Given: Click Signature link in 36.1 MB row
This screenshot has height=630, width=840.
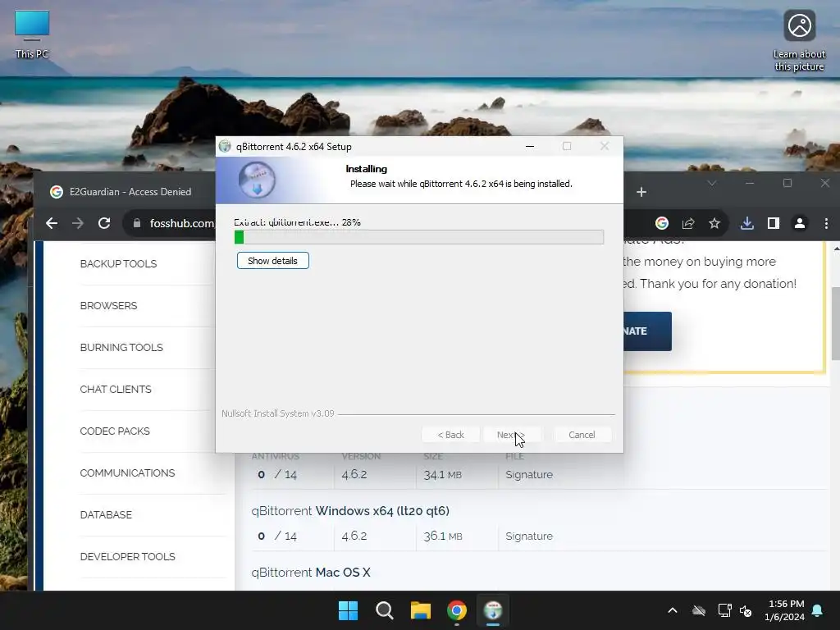Looking at the screenshot, I should click(529, 536).
